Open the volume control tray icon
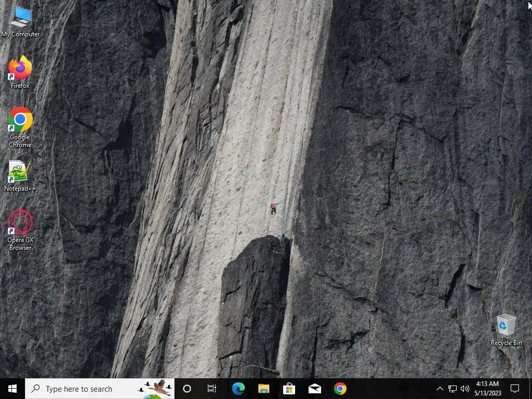Screen dimensions: 532x399 [465, 389]
